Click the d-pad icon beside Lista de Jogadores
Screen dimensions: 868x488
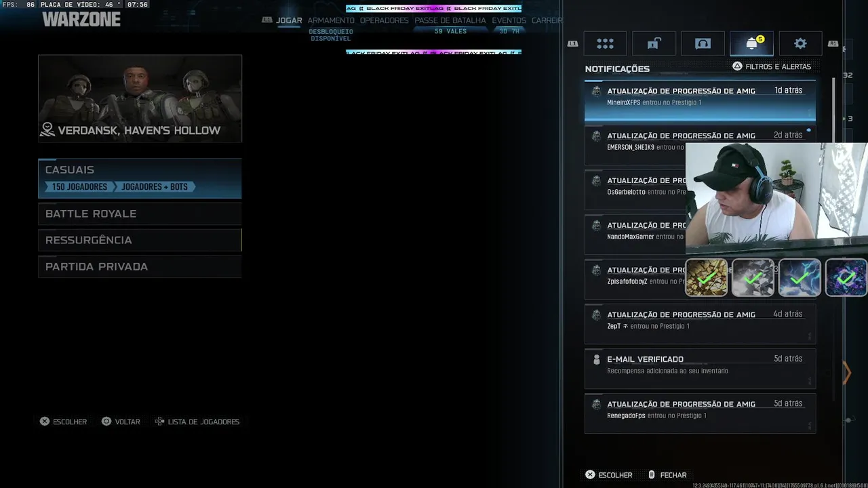coord(159,422)
